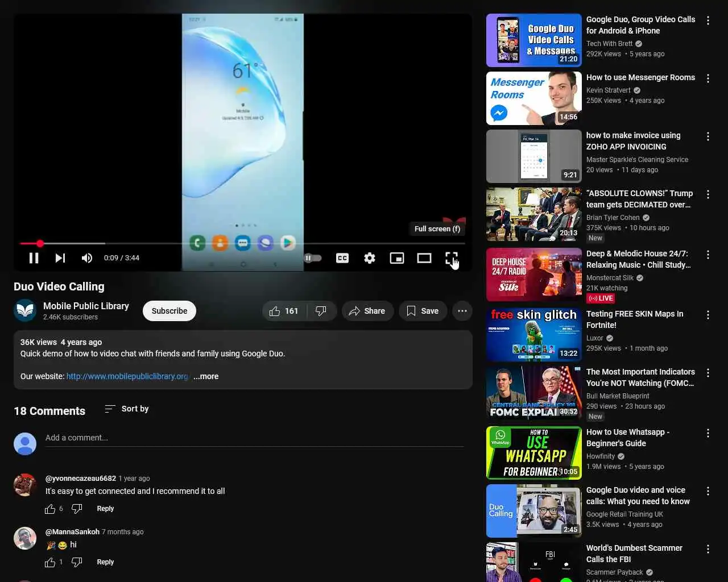Open options for Google Duo video and voice calls
This screenshot has width=728, height=582.
[708, 491]
